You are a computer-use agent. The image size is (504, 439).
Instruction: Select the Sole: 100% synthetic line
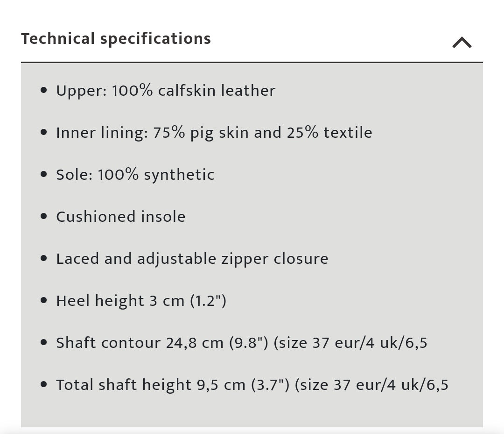pyautogui.click(x=135, y=175)
